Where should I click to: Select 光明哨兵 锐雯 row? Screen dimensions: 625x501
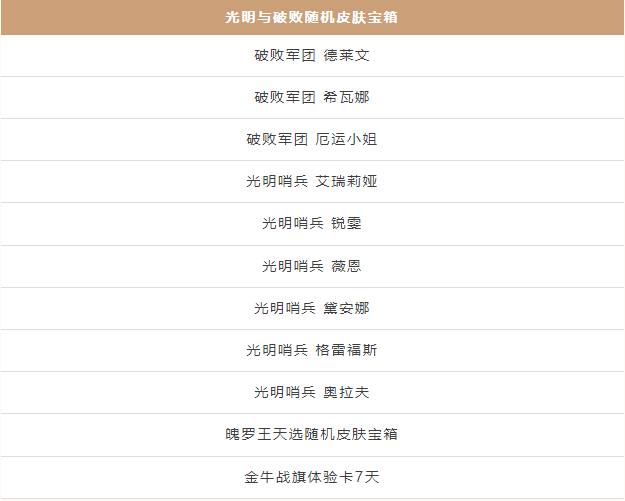click(312, 224)
